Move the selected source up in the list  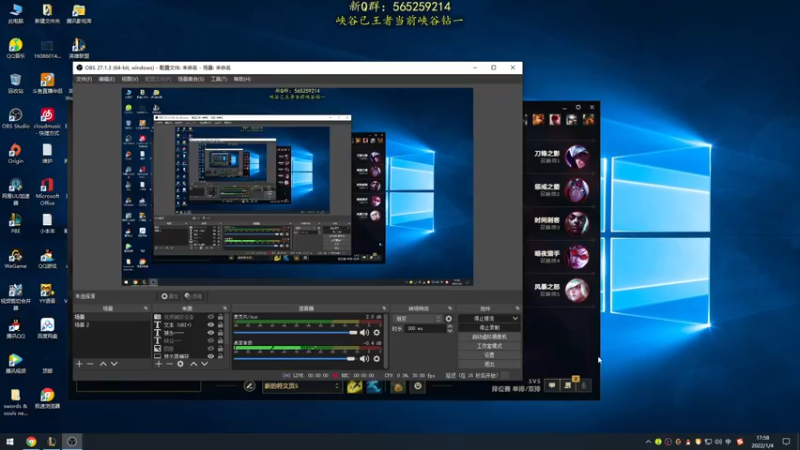tap(193, 364)
